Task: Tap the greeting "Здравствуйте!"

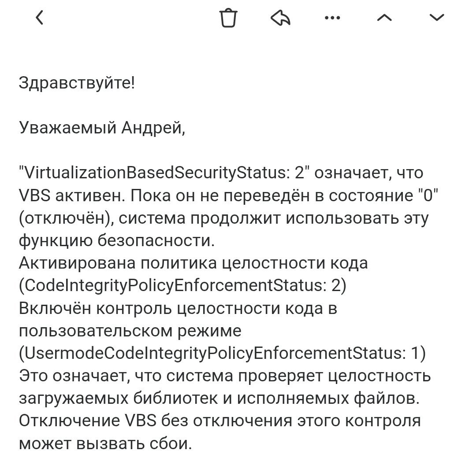Action: click(x=77, y=82)
